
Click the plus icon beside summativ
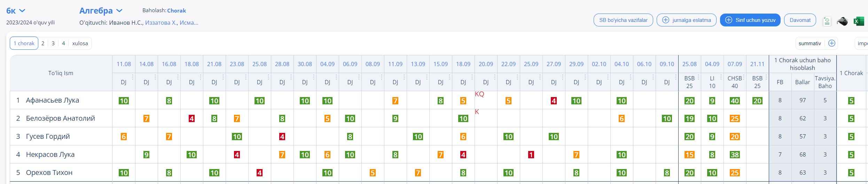(x=832, y=43)
